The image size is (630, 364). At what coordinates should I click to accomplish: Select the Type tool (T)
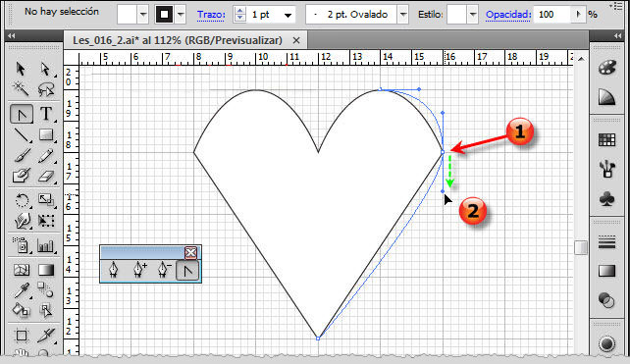point(46,114)
